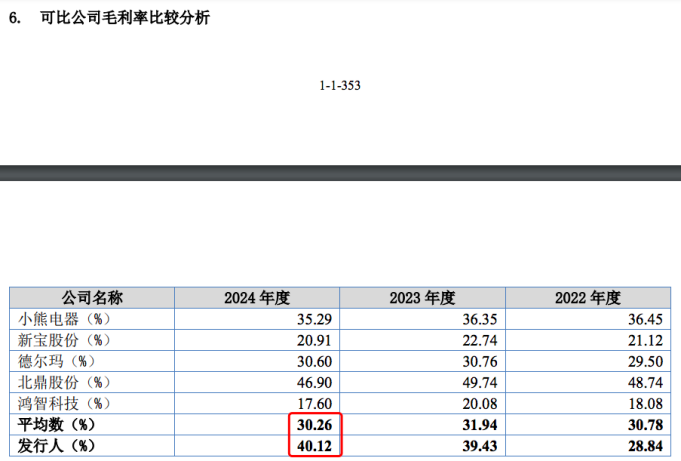
Task: Select the heading 可比公司毛利率比较分析
Action: (125, 18)
